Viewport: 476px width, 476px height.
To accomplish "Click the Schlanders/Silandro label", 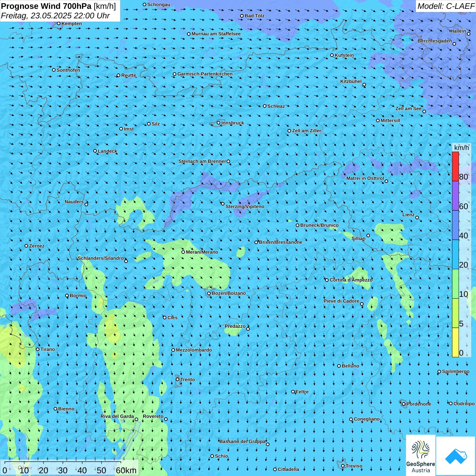I will coord(101,258).
